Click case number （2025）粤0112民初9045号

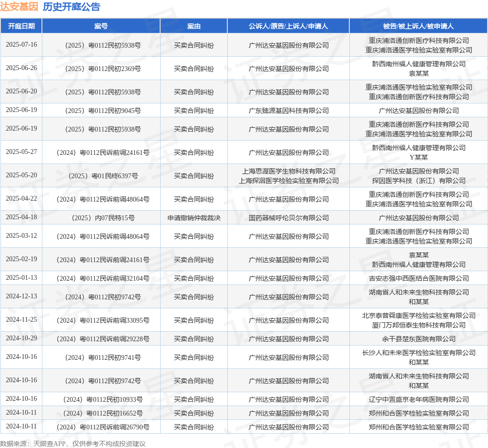point(101,111)
